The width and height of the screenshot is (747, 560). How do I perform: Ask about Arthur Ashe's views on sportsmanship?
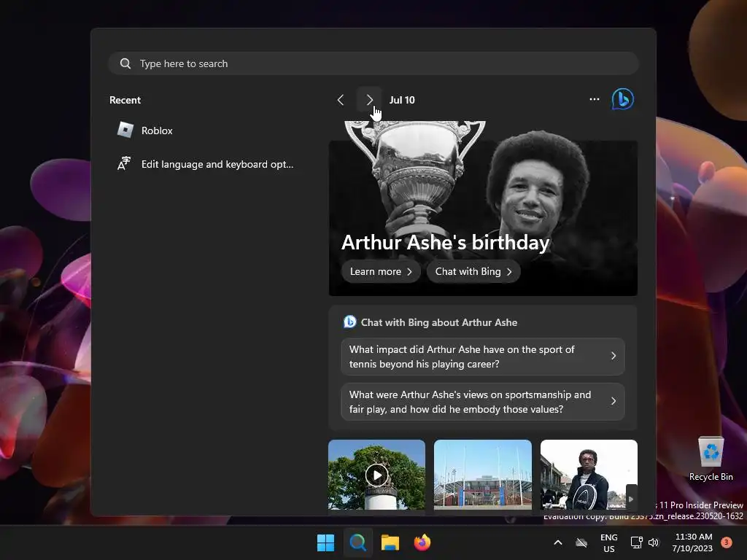[x=483, y=402]
